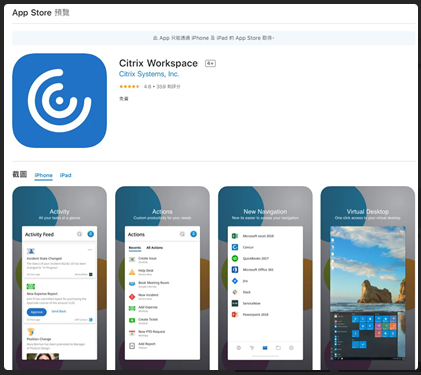Click the green New Expense Report icon

coord(31,286)
